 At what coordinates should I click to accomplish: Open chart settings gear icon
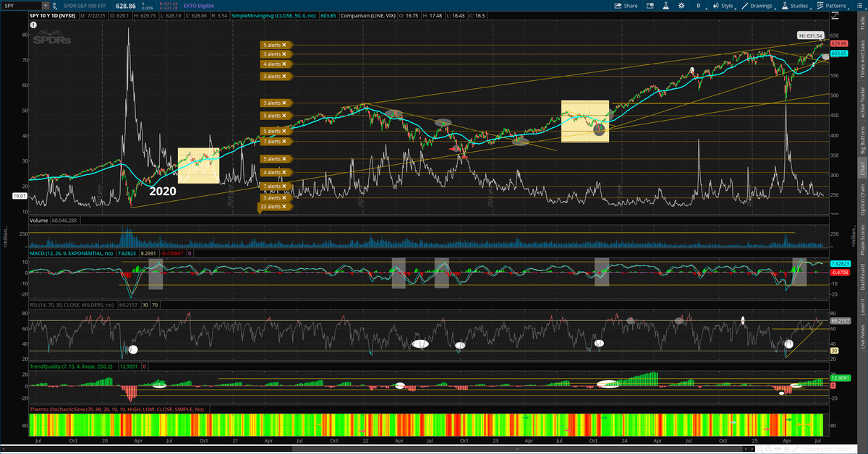click(681, 6)
